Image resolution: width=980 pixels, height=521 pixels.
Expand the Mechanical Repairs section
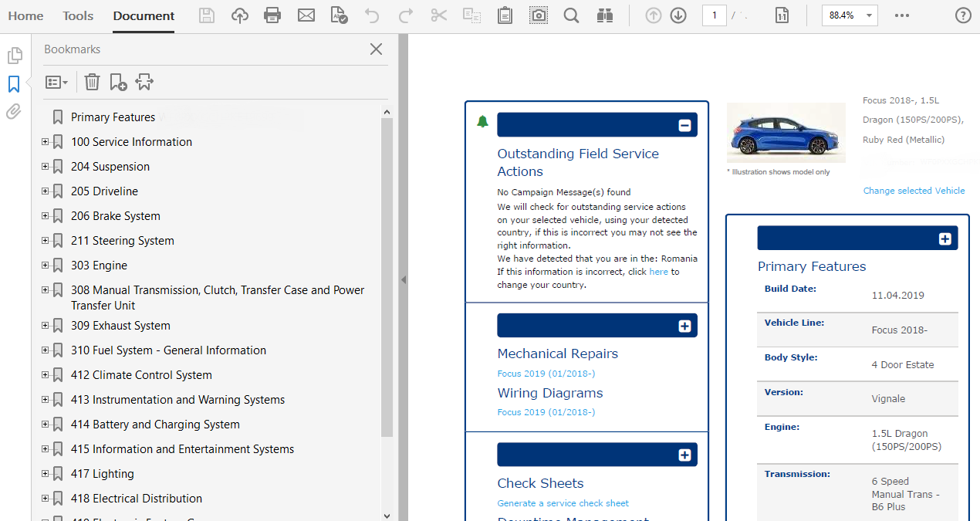coord(684,326)
